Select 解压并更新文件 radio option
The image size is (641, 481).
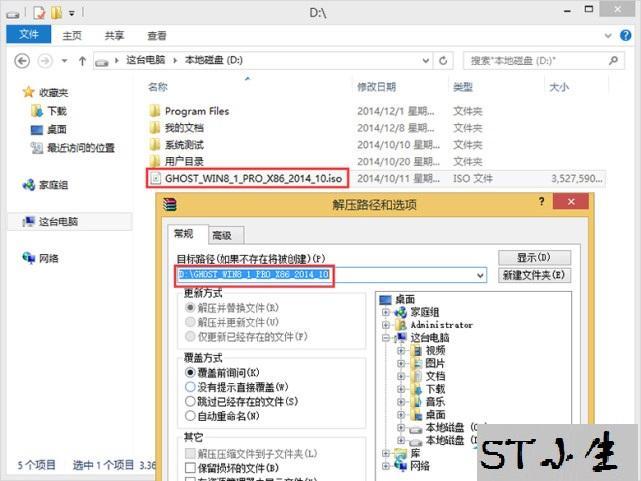point(190,322)
